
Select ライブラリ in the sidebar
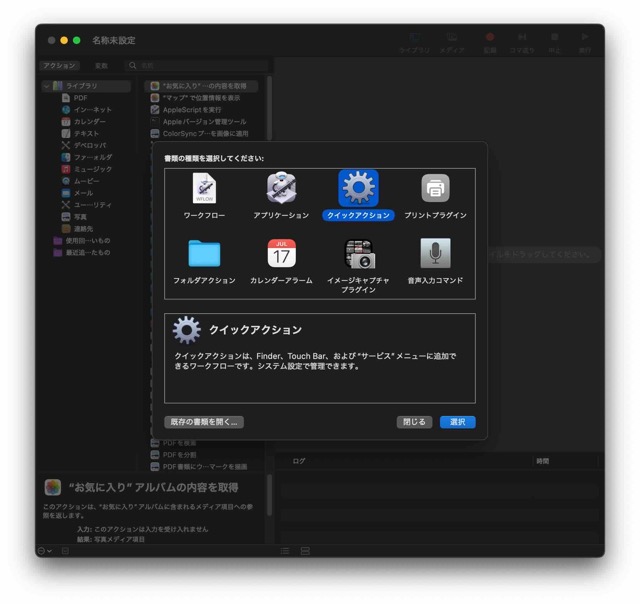pos(86,86)
